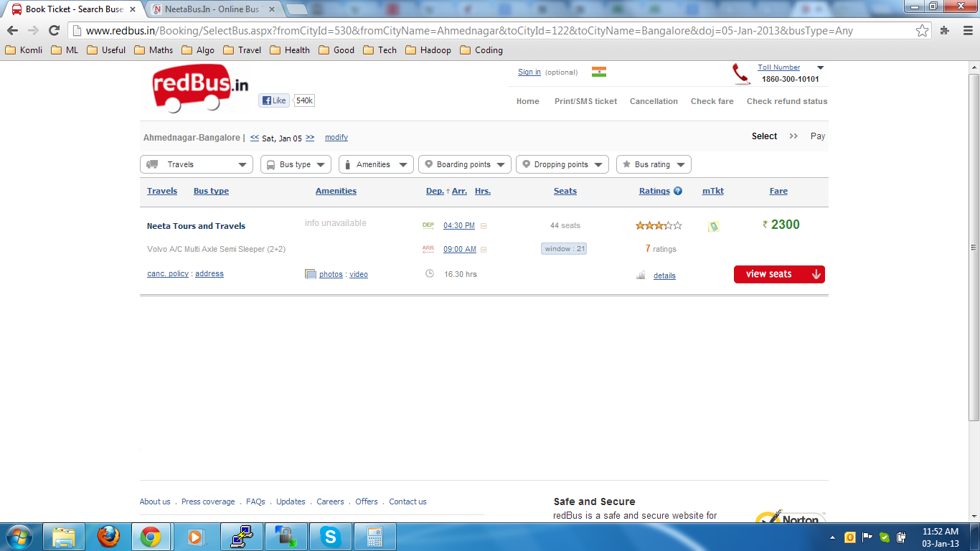
Task: Click the arrival time info arrow icon
Action: pos(484,250)
